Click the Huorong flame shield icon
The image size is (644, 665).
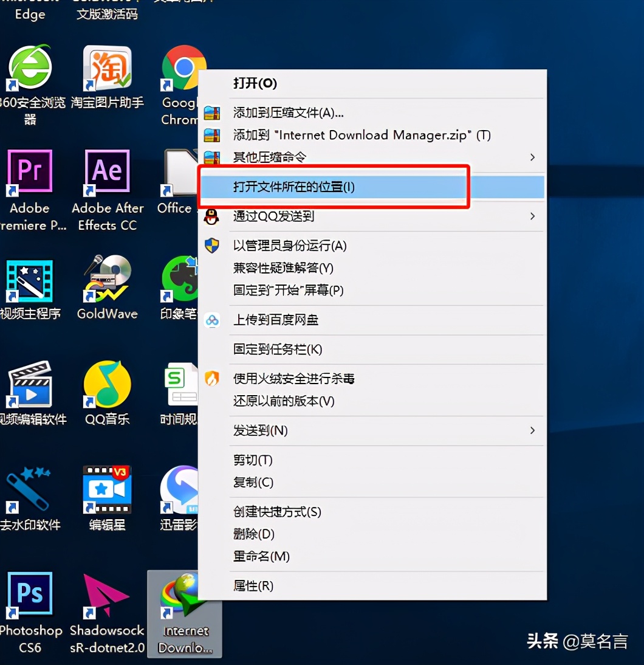[212, 378]
